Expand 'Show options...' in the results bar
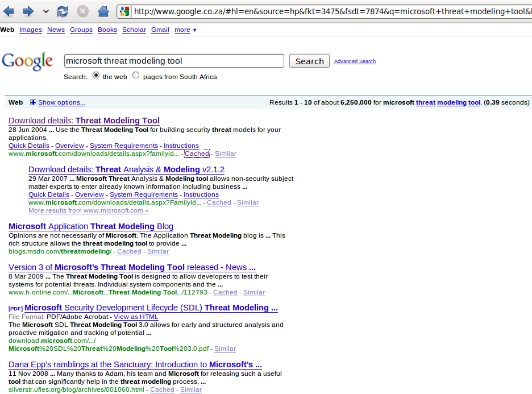Viewport: 532px width, 394px height. [61, 103]
